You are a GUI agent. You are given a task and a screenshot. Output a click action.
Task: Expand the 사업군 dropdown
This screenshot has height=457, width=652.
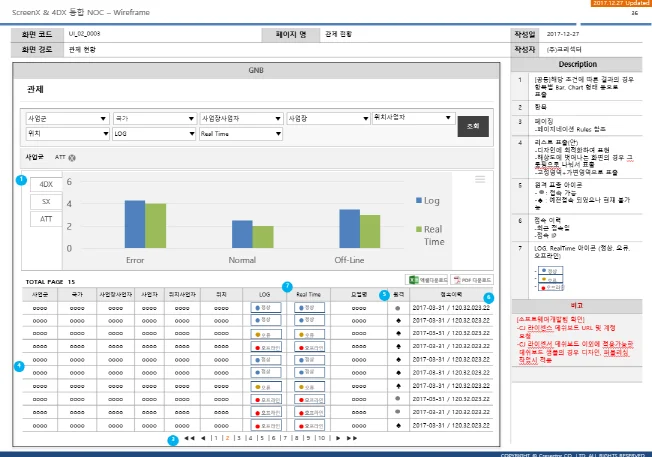67,118
